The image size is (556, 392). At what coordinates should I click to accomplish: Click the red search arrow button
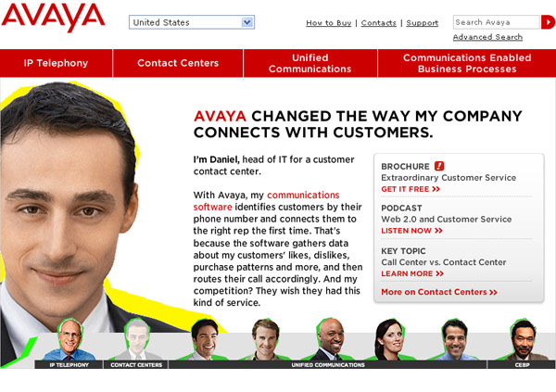tap(548, 22)
